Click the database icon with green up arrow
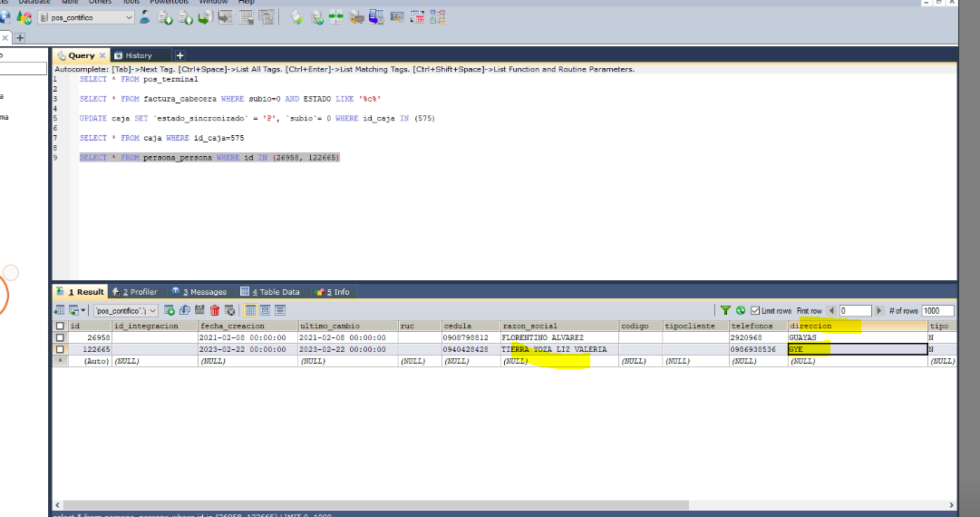The image size is (980, 517). [x=186, y=17]
